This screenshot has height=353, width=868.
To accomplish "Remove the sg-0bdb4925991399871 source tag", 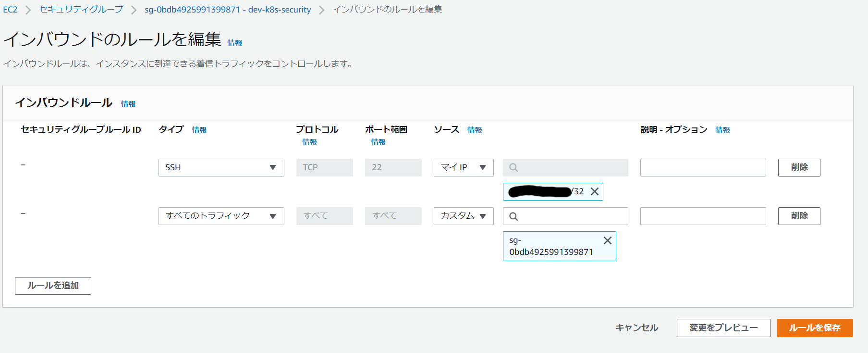I will 607,240.
